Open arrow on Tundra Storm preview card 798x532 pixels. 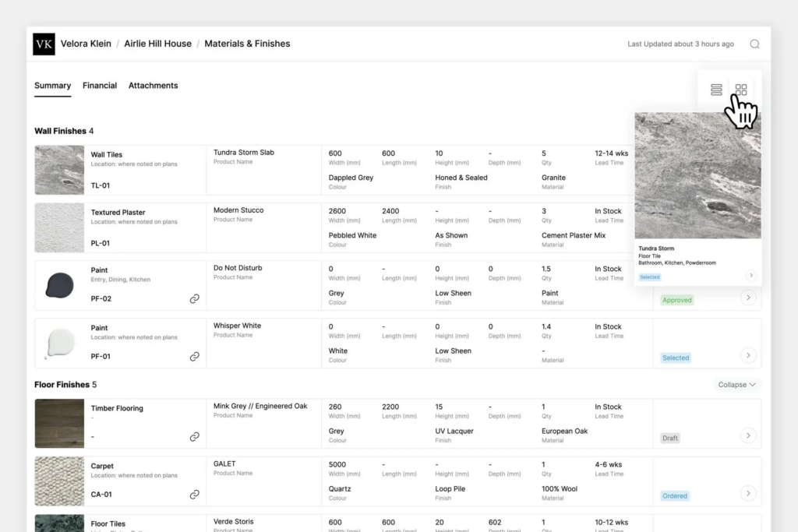pyautogui.click(x=751, y=275)
